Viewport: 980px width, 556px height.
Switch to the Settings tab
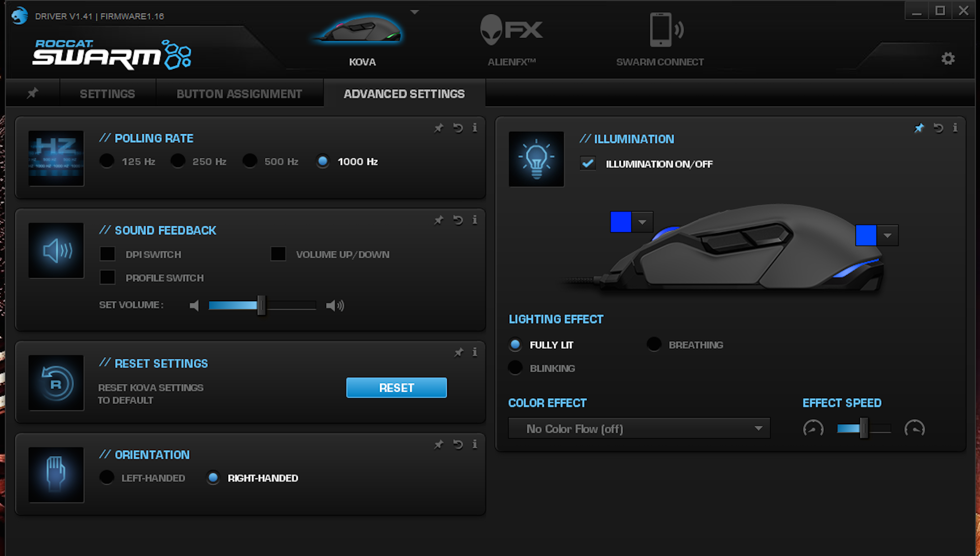[107, 94]
